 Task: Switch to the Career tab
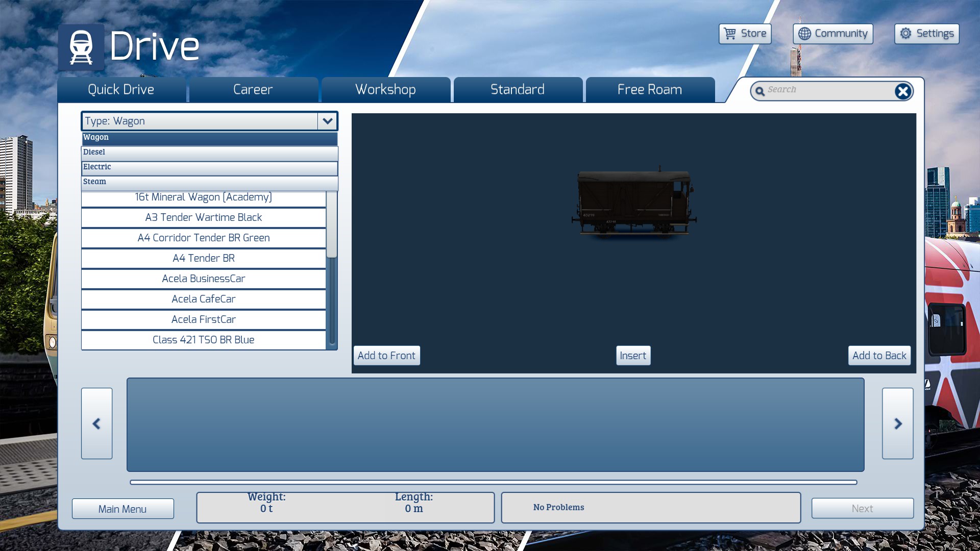pos(253,90)
